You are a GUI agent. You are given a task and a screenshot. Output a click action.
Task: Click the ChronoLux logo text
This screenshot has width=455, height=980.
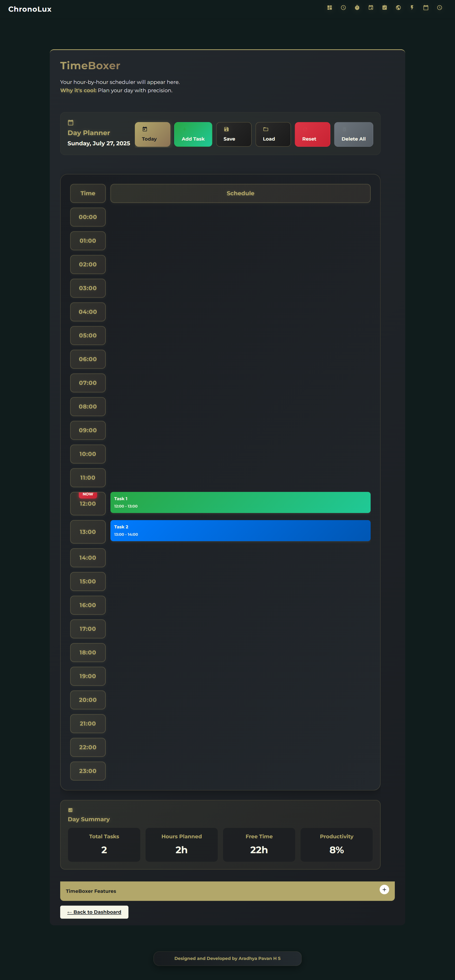coord(30,9)
